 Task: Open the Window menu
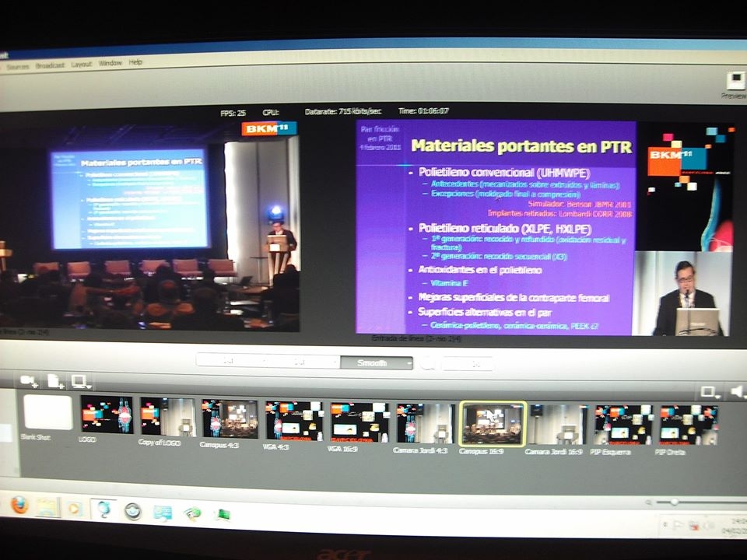click(x=110, y=63)
